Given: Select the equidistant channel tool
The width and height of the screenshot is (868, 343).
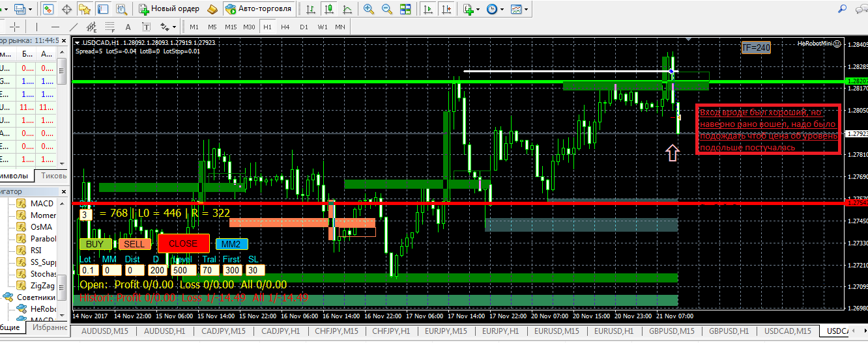Looking at the screenshot, I should pyautogui.click(x=91, y=27).
